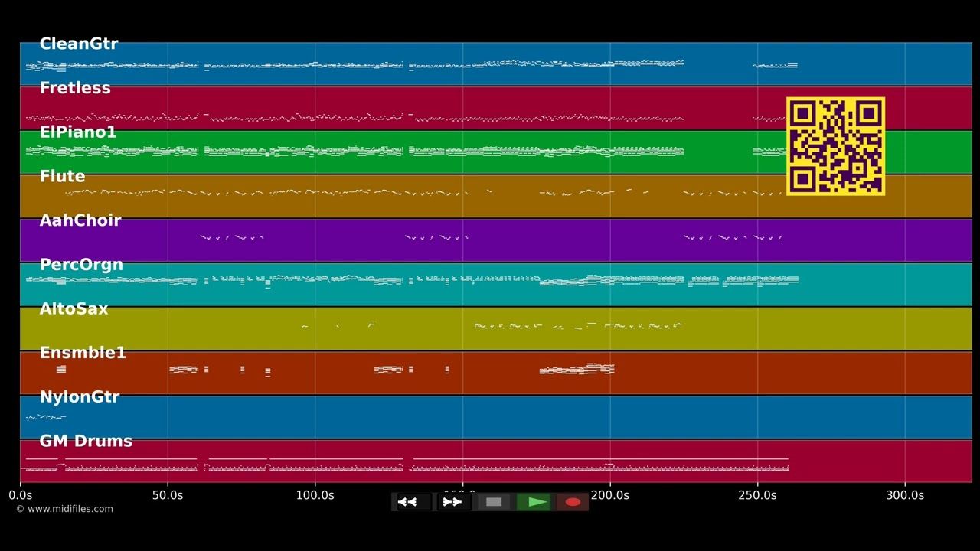This screenshot has width=980, height=551.
Task: Click the gray stop button
Action: [494, 502]
